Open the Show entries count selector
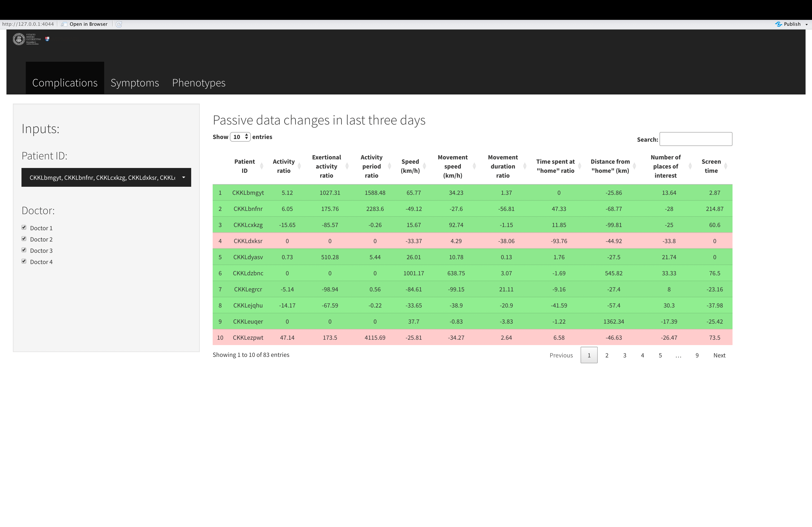The image size is (812, 527). [x=240, y=137]
